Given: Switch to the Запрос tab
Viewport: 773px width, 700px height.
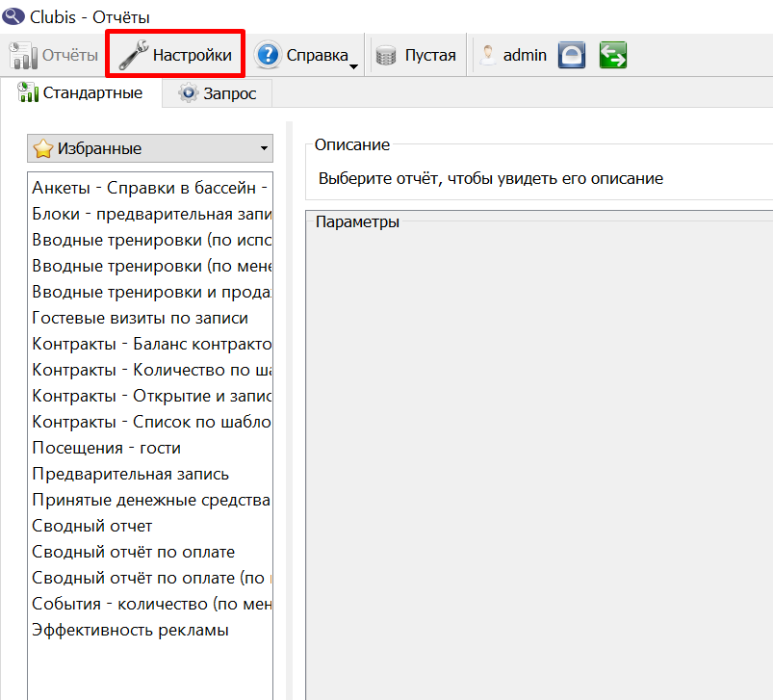Looking at the screenshot, I should (x=217, y=93).
